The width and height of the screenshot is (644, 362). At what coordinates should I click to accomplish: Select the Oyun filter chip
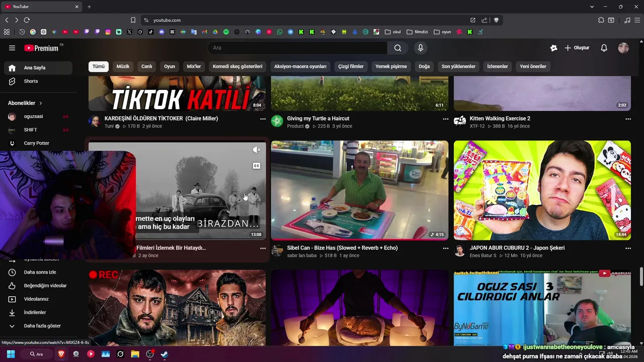170,66
